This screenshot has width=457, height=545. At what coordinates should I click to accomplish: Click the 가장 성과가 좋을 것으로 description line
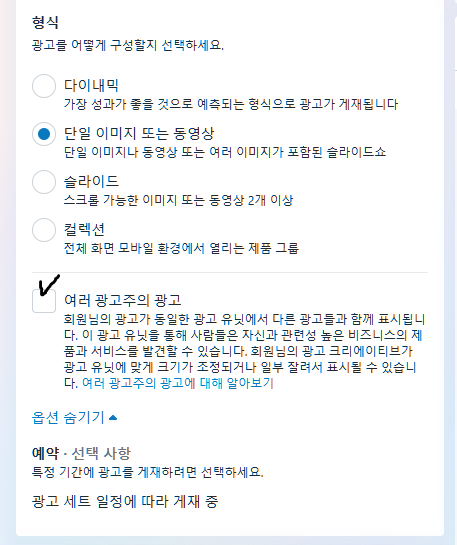231,104
